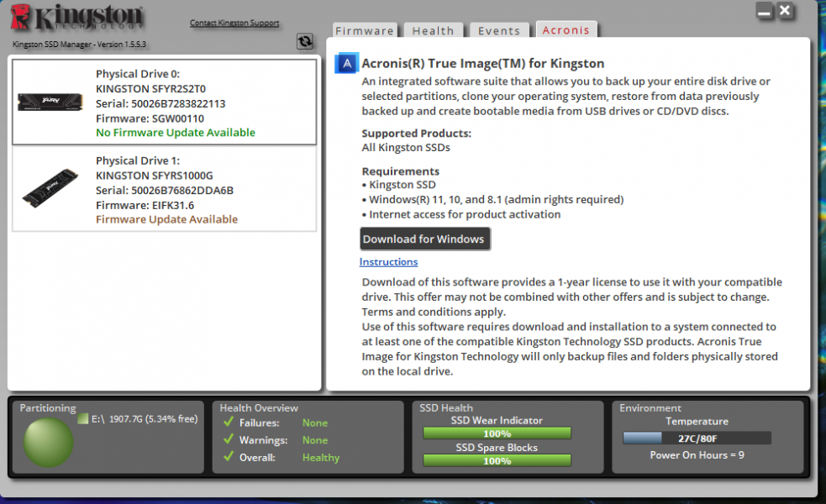The image size is (826, 504).
Task: Click 'All Kingston SSDs' text
Action: [x=406, y=148]
